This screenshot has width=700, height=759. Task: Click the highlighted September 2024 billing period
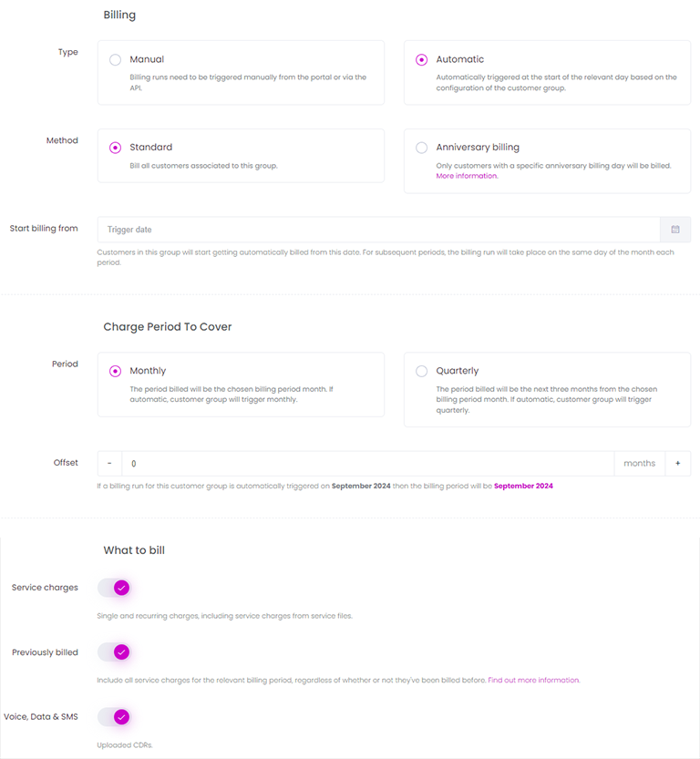[523, 486]
